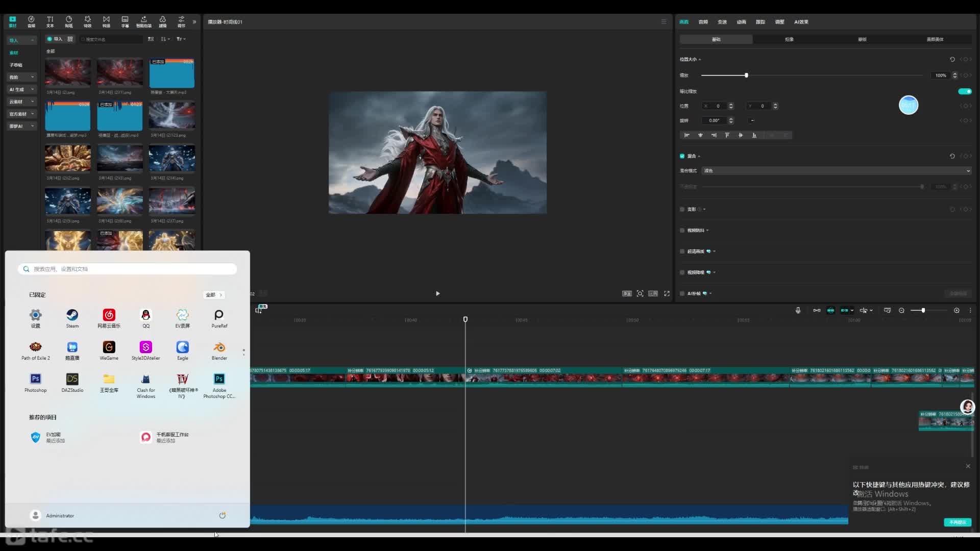Expand the 即梦AI sidebar section
Viewport: 980px width, 551px height.
tap(21, 126)
